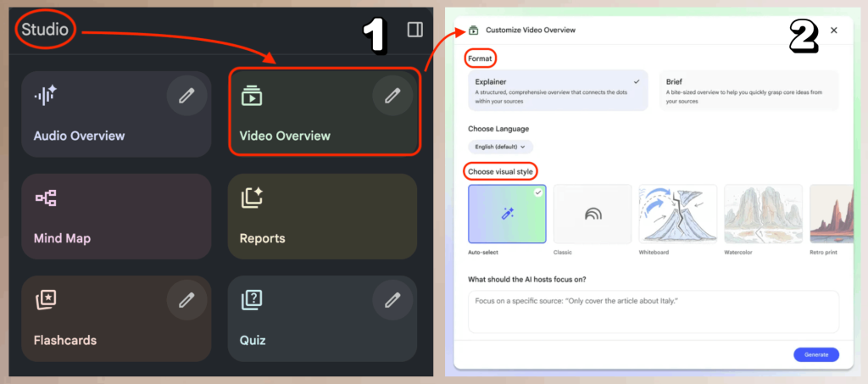This screenshot has width=868, height=384.
Task: Click the Mind Map icon
Action: click(x=46, y=198)
